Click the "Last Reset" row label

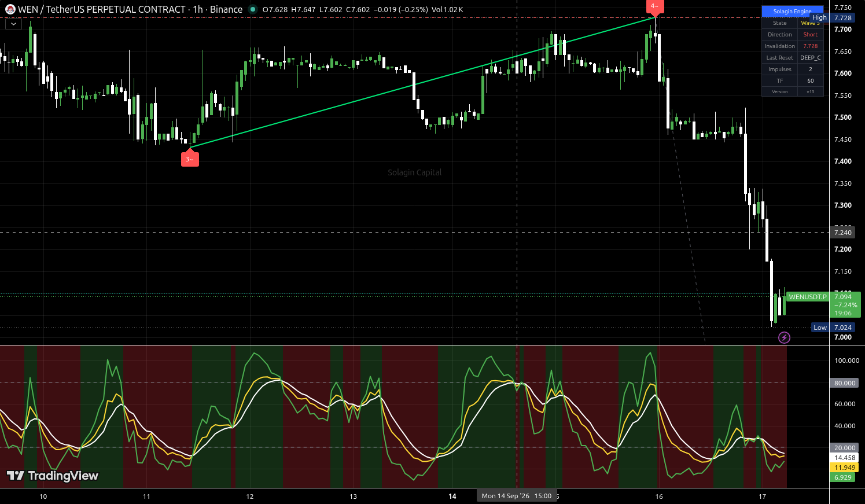click(x=780, y=58)
